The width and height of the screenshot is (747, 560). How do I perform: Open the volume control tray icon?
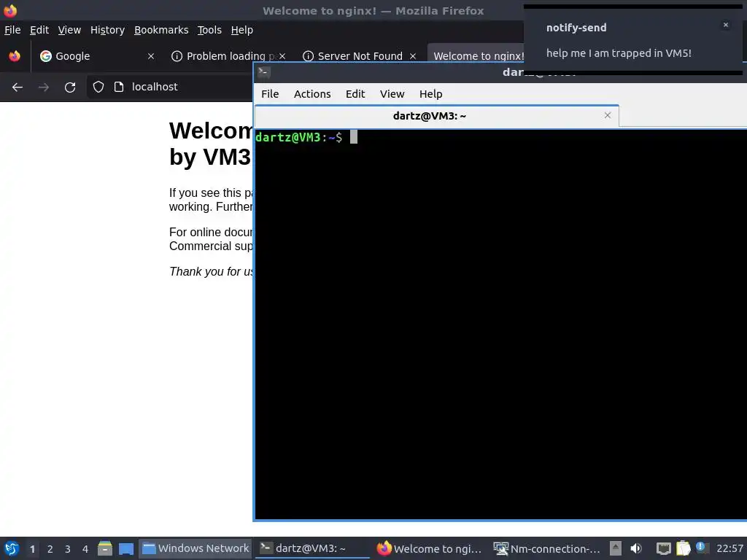pyautogui.click(x=636, y=548)
